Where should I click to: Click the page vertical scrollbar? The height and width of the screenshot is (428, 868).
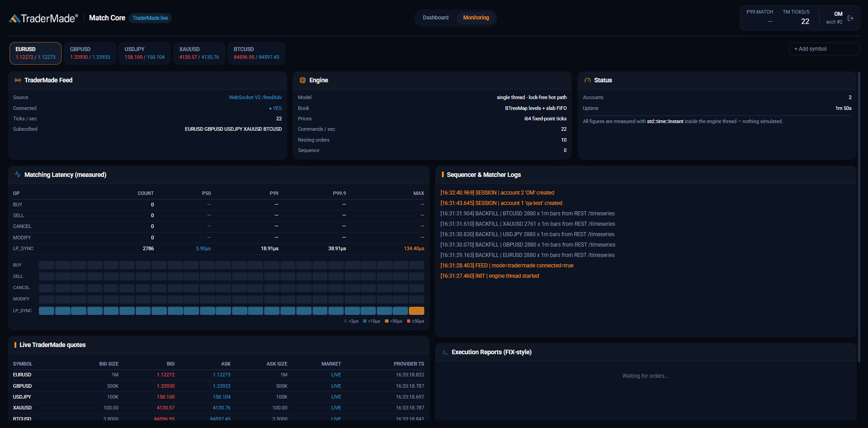(x=859, y=217)
